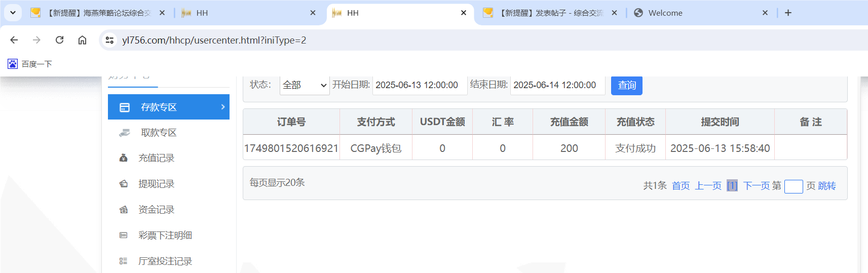868x273 pixels.
Task: Click the blue 查询 button
Action: (x=627, y=85)
